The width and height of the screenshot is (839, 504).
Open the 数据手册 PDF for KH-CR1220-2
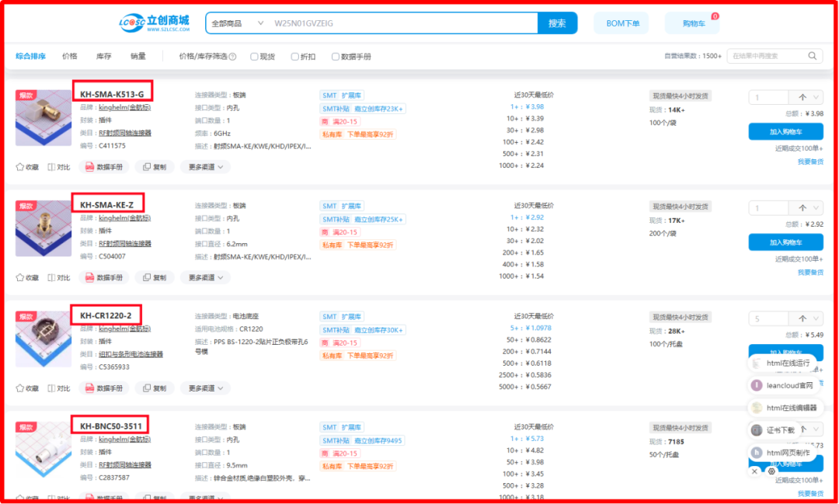(104, 388)
